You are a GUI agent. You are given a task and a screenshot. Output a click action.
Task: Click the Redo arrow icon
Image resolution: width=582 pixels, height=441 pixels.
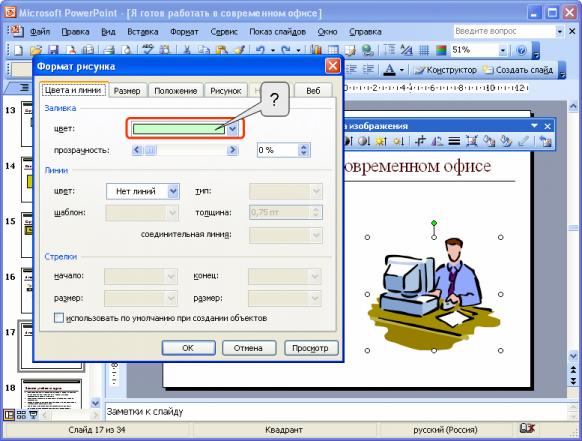[x=286, y=50]
